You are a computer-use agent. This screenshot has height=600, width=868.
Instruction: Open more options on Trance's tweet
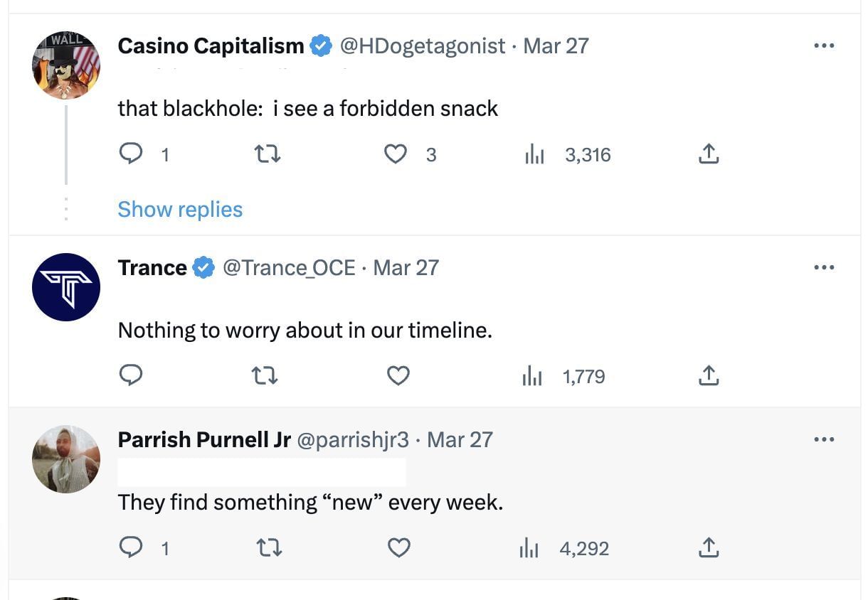point(823,267)
